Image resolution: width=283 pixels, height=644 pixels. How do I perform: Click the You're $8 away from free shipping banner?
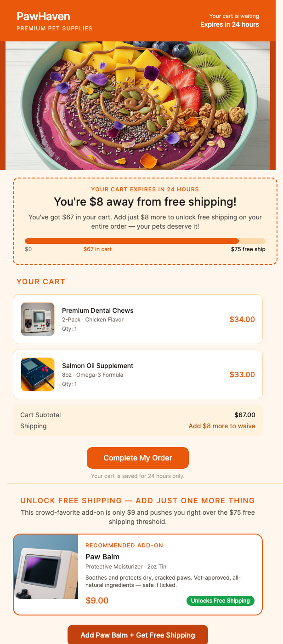pos(145,201)
